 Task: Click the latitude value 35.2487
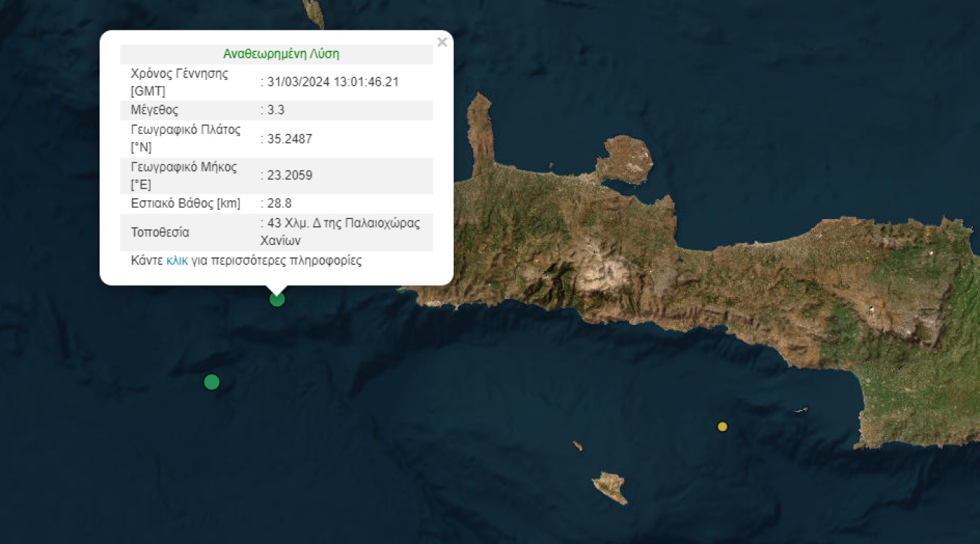(289, 139)
